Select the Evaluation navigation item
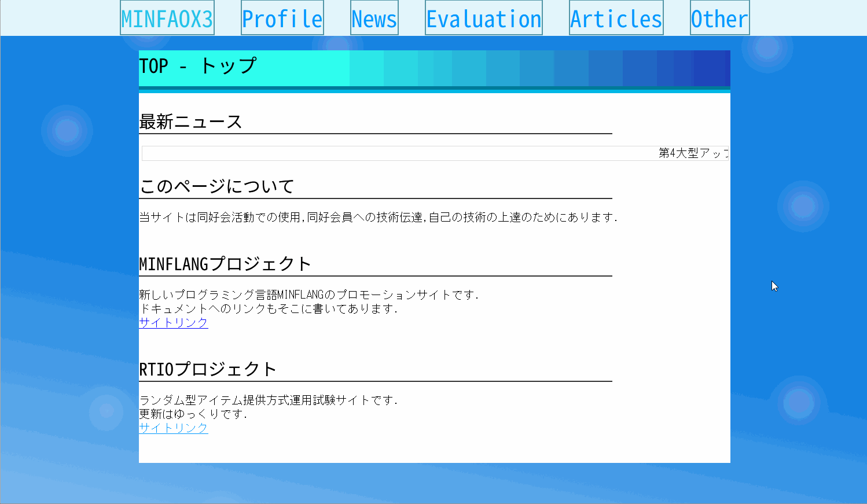This screenshot has width=867, height=504. point(483,19)
